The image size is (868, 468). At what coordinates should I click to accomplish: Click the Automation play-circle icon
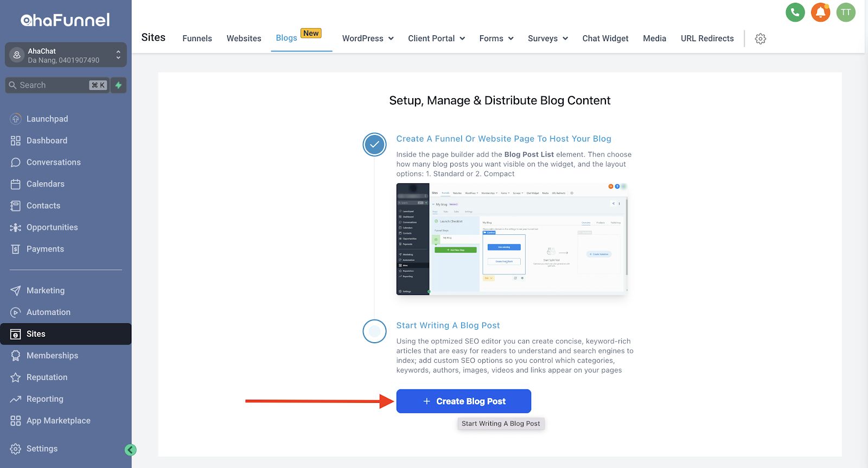click(x=16, y=312)
